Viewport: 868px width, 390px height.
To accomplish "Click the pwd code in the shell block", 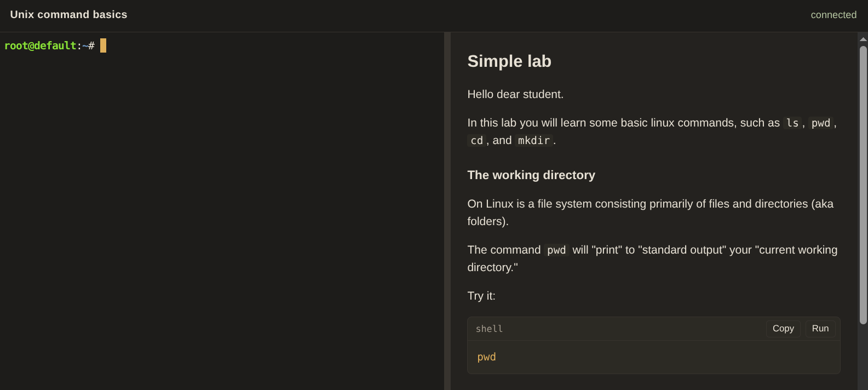I will (x=486, y=357).
